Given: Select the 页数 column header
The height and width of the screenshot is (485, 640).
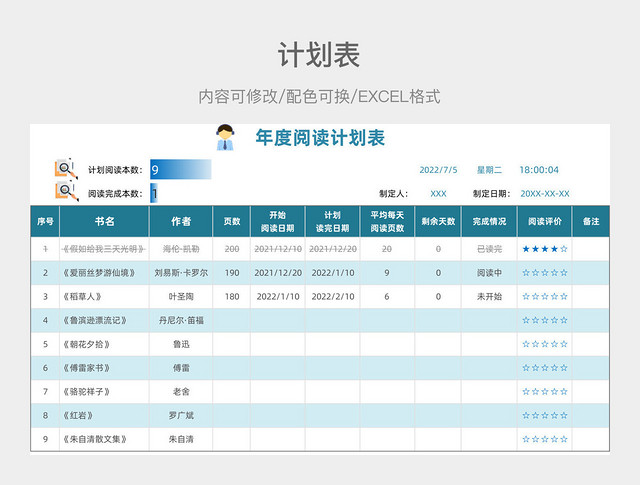Looking at the screenshot, I should click(231, 221).
